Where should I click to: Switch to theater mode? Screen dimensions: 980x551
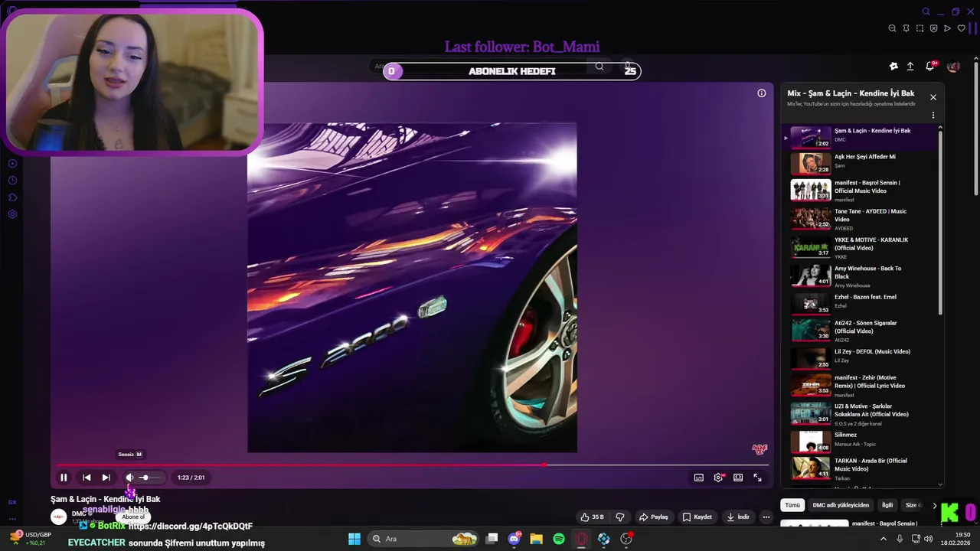738,478
